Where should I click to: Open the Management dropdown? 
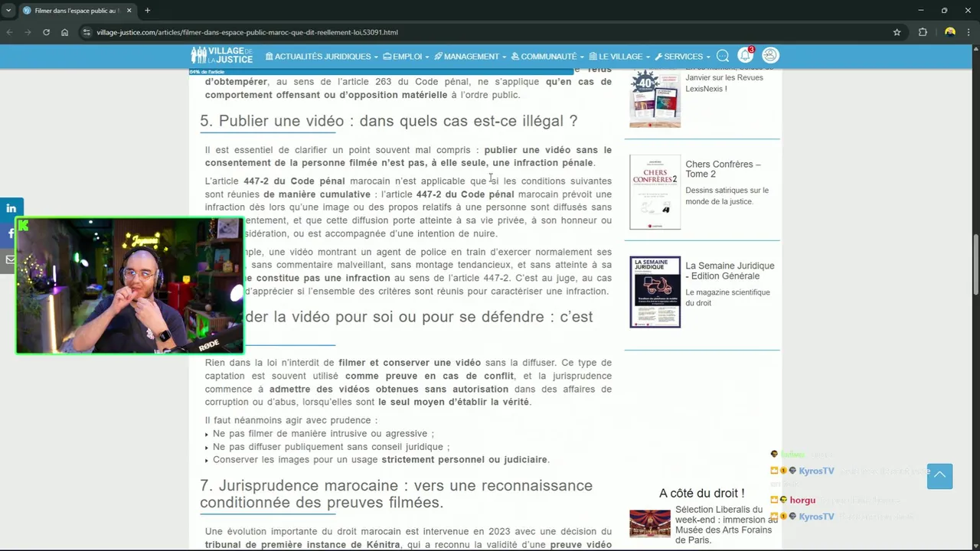tap(470, 57)
